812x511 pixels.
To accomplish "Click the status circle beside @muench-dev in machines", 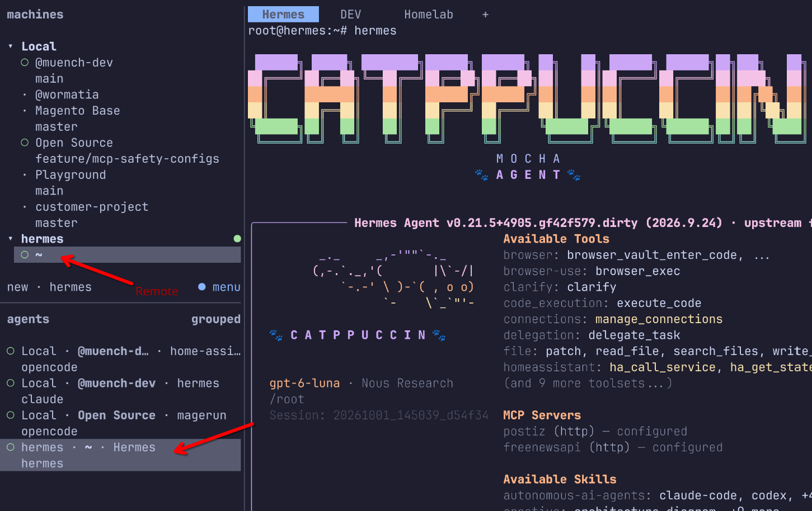I will (x=25, y=63).
